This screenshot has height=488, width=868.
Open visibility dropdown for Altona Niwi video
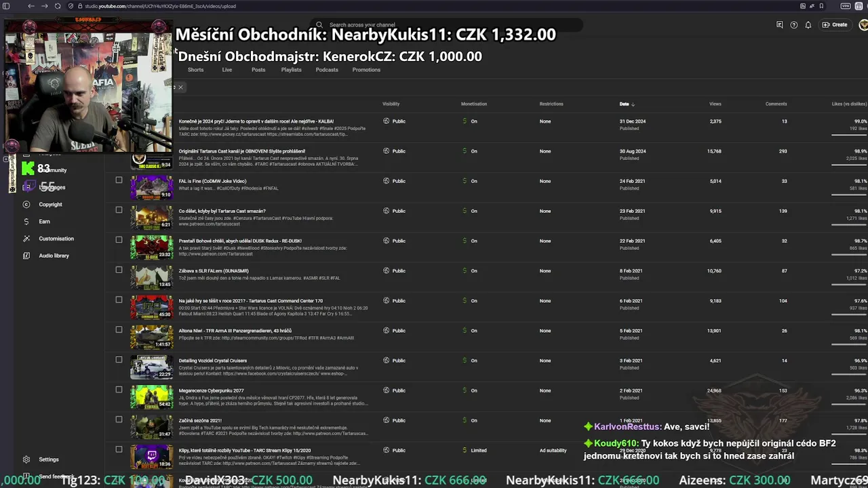[x=394, y=331]
